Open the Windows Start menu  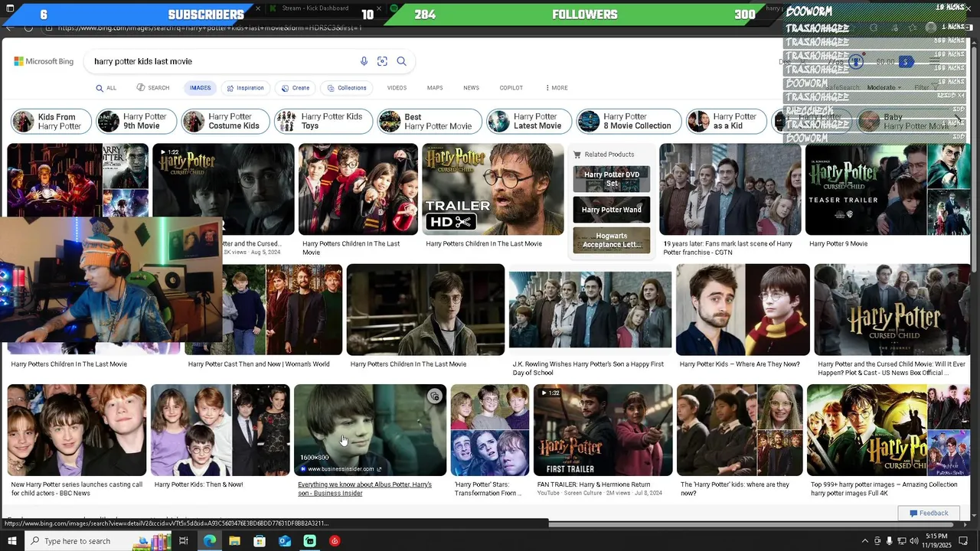pos(14,541)
